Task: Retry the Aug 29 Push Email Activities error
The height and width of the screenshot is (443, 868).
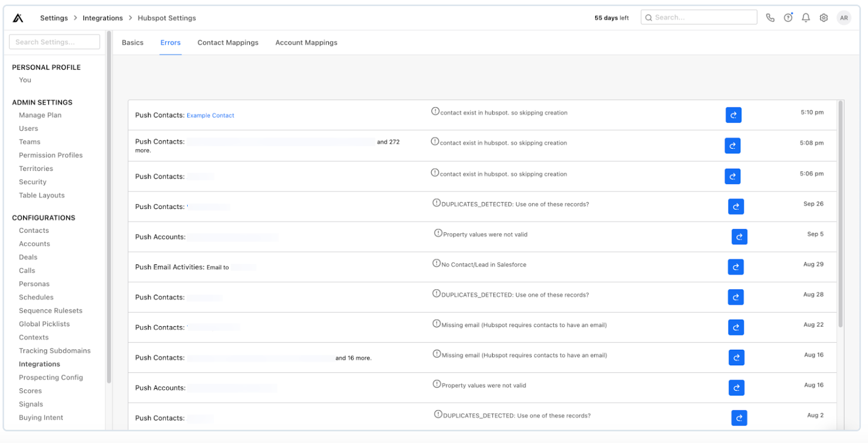Action: (736, 267)
